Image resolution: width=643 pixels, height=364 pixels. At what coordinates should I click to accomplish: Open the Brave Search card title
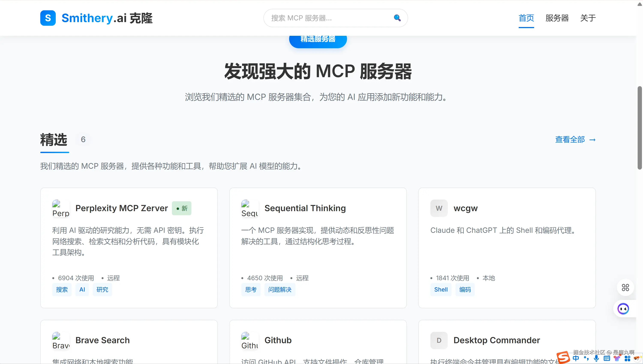pos(102,340)
